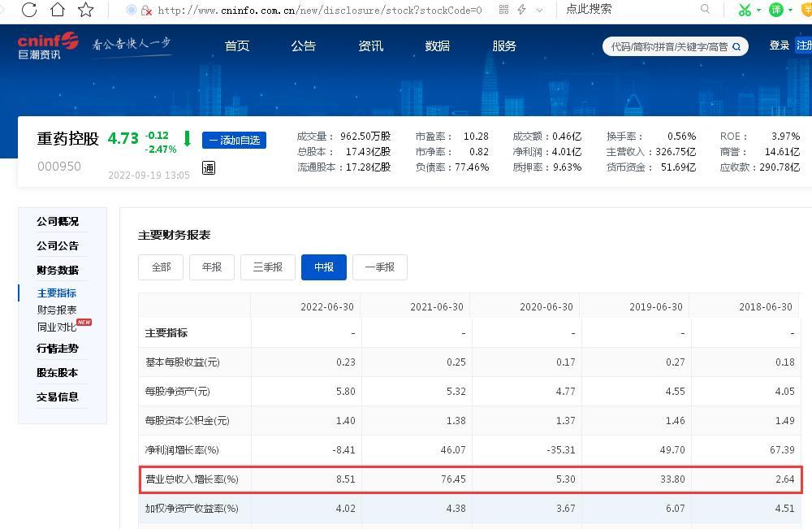Image resolution: width=812 pixels, height=529 pixels.
Task: Click the 每股资本公积金(元) row label
Action: click(188, 421)
